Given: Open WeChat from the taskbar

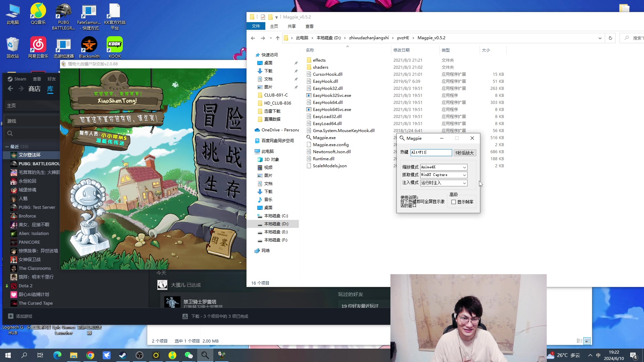Looking at the screenshot, I should click(x=189, y=355).
